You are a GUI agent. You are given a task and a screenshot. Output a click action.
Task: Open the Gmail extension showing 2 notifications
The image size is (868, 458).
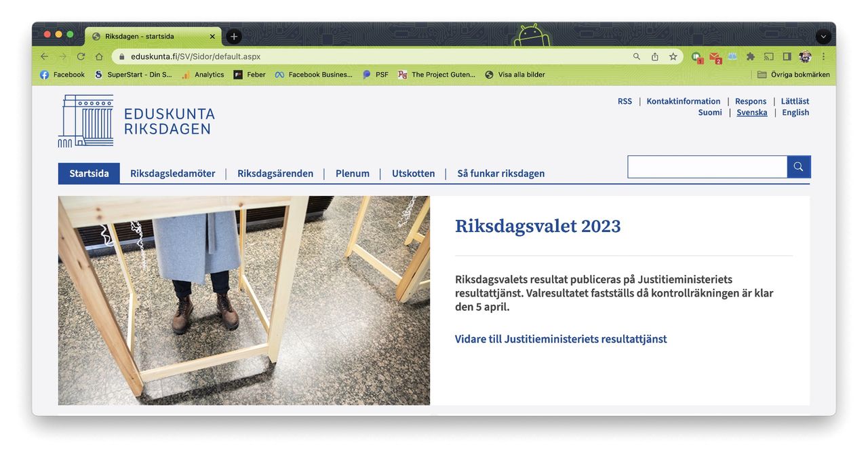point(713,56)
